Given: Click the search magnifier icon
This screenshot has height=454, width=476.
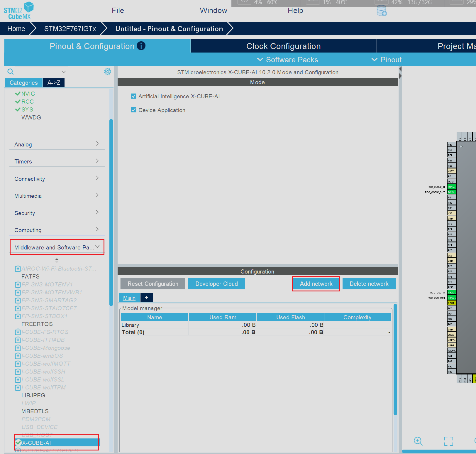Looking at the screenshot, I should (10, 71).
